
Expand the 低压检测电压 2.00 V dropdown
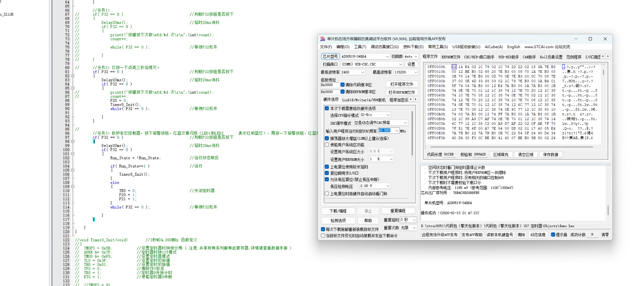[388, 186]
